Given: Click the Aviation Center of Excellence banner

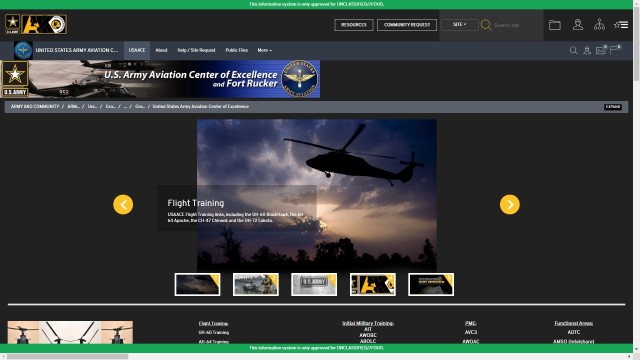Looking at the screenshot, I should [160, 79].
